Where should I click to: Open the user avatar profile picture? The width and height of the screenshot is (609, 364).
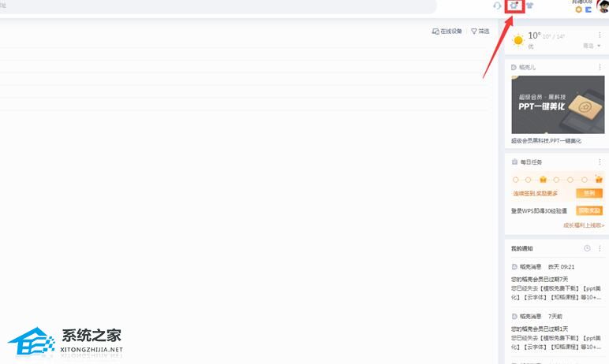coord(603,6)
